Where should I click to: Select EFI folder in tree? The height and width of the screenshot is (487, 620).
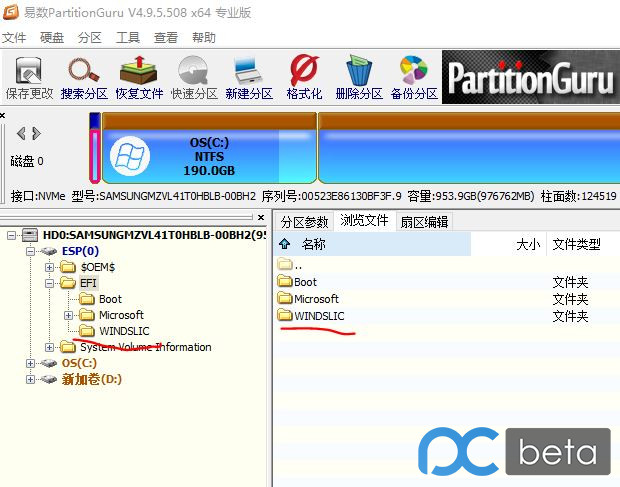(x=88, y=283)
